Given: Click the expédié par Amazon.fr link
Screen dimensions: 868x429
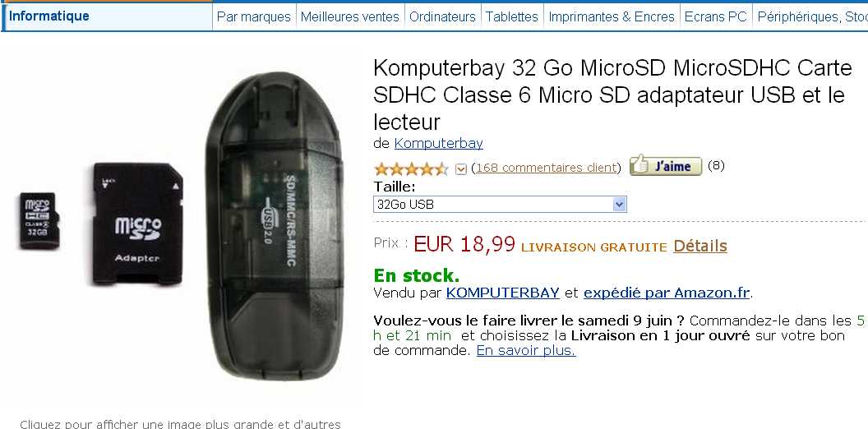Looking at the screenshot, I should pyautogui.click(x=667, y=293).
